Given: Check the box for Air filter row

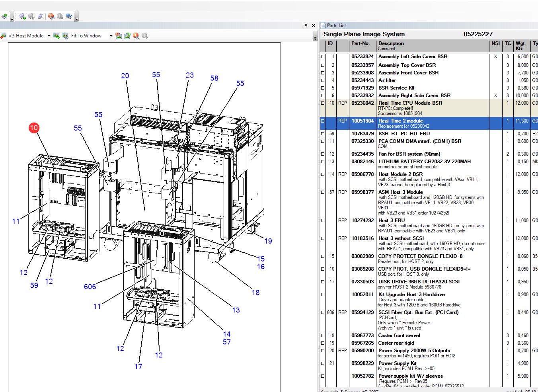Looking at the screenshot, I should pos(323,80).
